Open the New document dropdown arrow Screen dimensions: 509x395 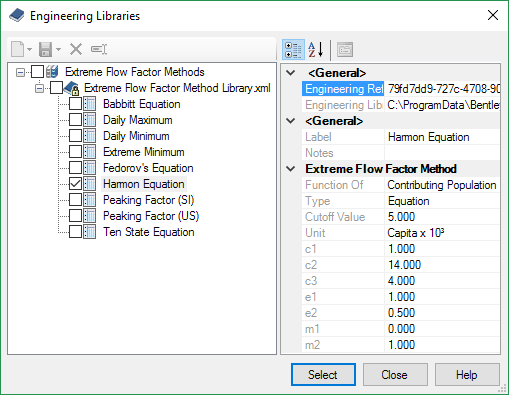pyautogui.click(x=30, y=50)
